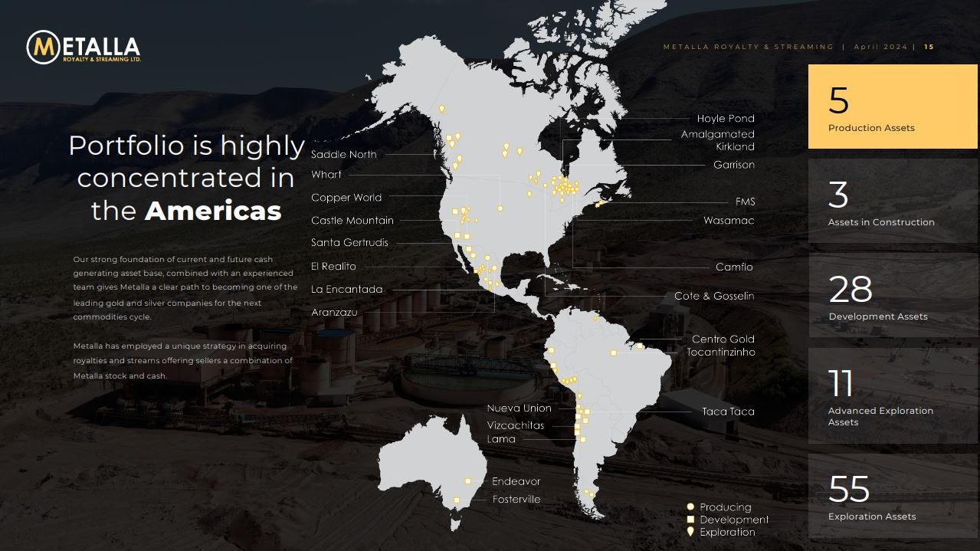This screenshot has height=551, width=980.
Task: Click the Aranzazu label
Action: coord(334,313)
